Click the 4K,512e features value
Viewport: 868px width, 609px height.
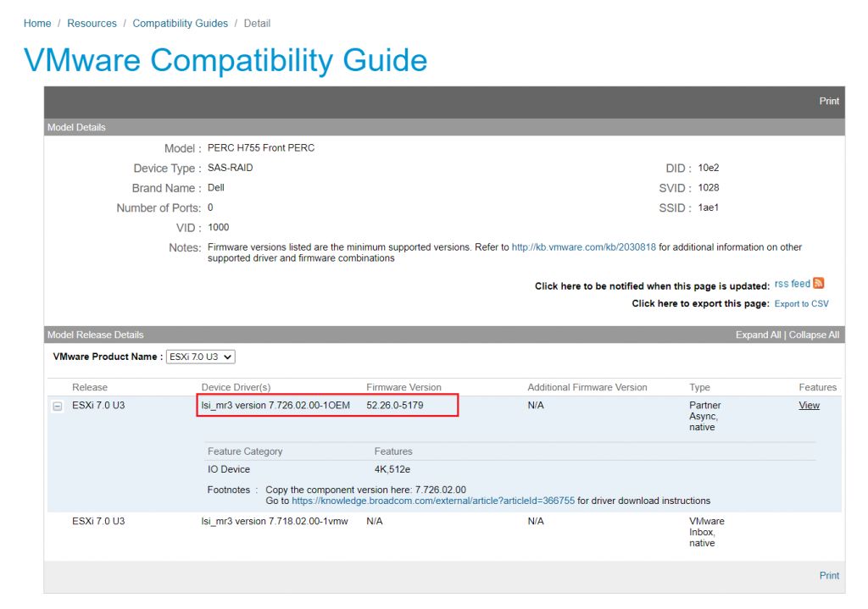[392, 469]
